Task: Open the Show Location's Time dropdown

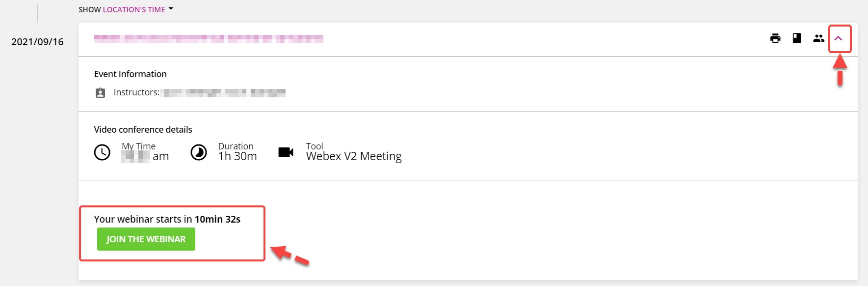Action: (126, 9)
